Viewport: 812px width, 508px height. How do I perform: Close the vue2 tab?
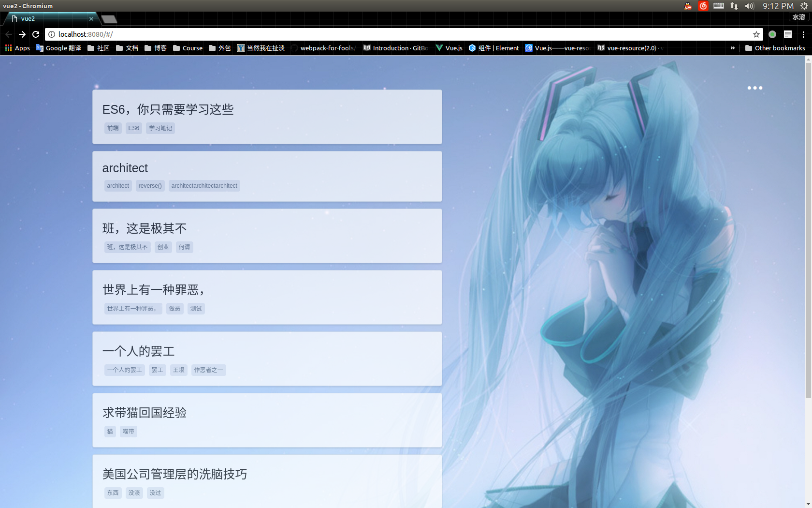[x=91, y=19]
